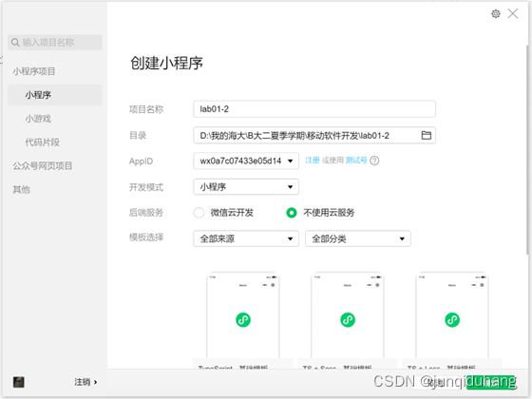The height and width of the screenshot is (399, 532).
Task: Focus the project name search box
Action: pyautogui.click(x=55, y=43)
